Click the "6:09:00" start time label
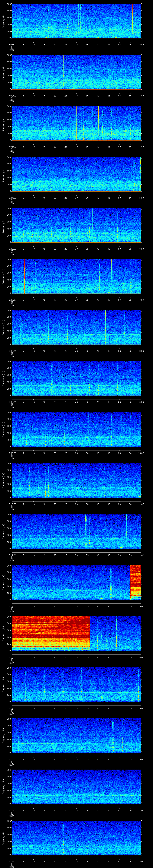This screenshot has width=153, height=868. tap(12, 453)
